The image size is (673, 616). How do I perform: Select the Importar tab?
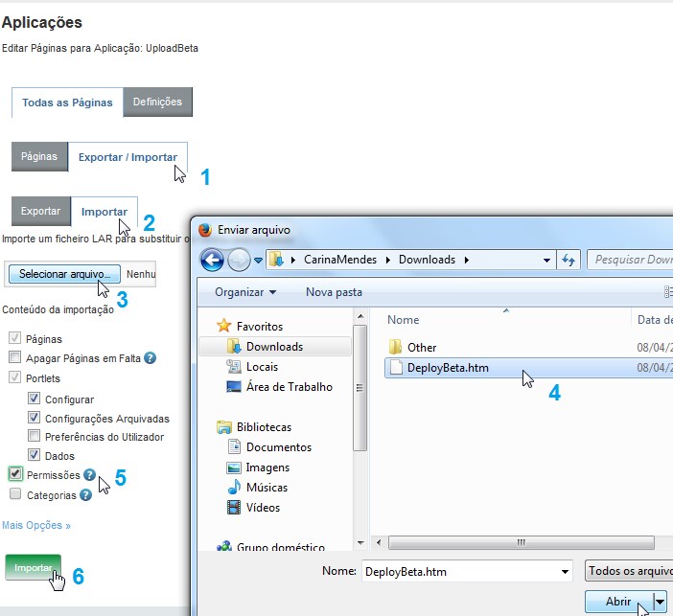104,212
